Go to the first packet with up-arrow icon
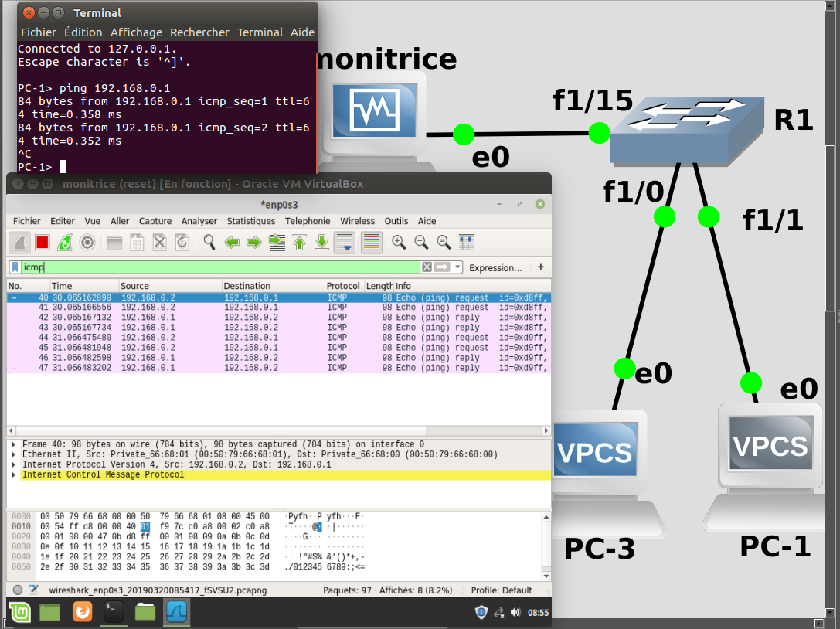Screen dimensions: 840x629 pos(299,242)
